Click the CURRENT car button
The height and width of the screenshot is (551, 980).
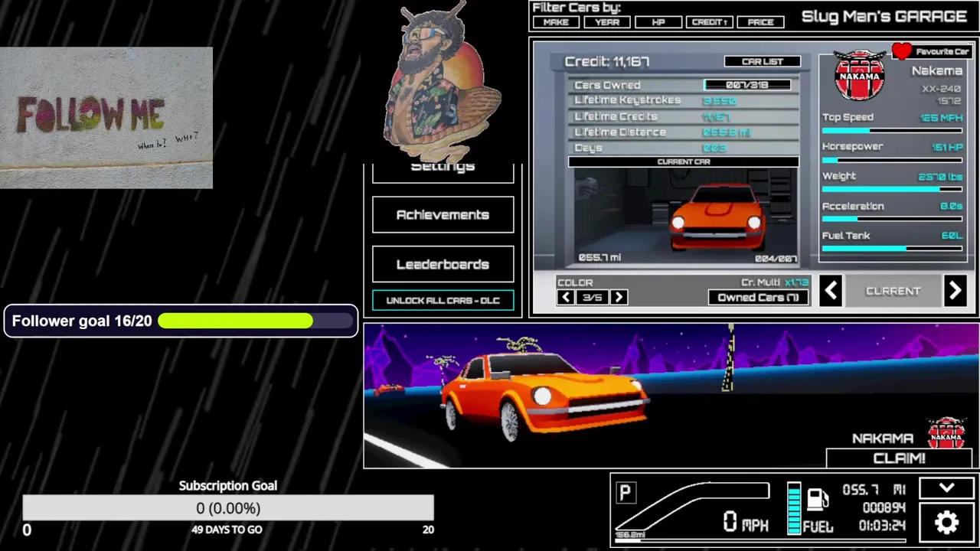pos(893,291)
